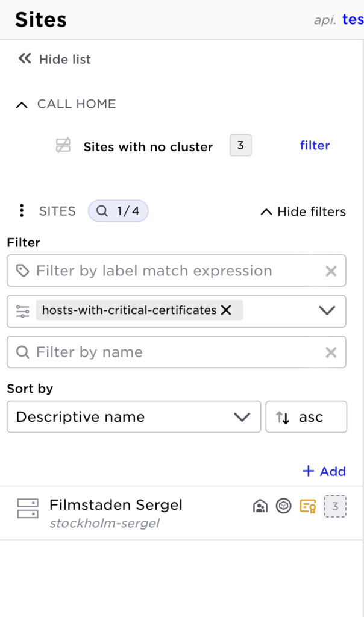This screenshot has width=364, height=617.
Task: Click the dashed badge showing 3 on Filmstaden Sergel
Action: tap(335, 506)
